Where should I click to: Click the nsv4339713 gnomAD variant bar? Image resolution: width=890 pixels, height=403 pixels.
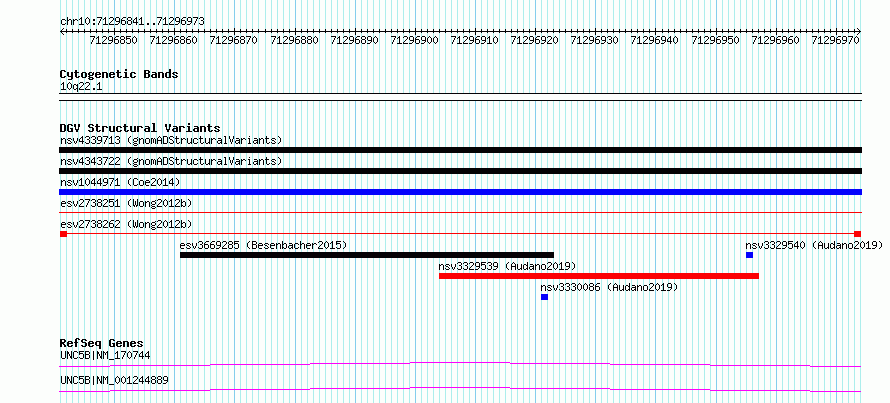click(x=460, y=150)
